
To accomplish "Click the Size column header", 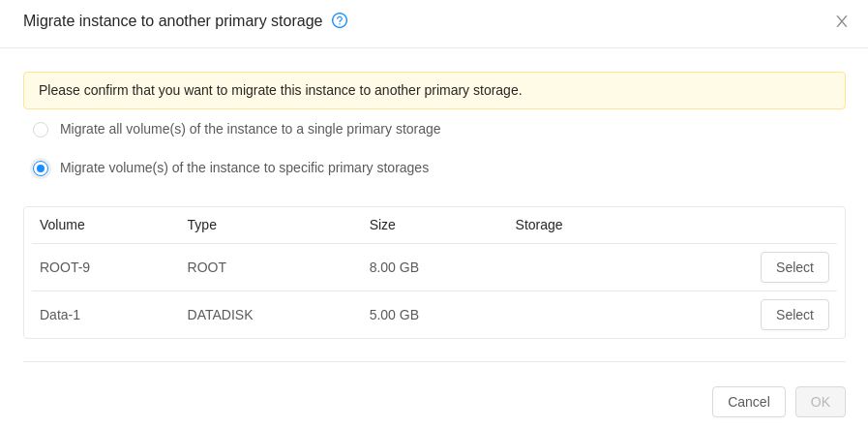I will [x=382, y=225].
